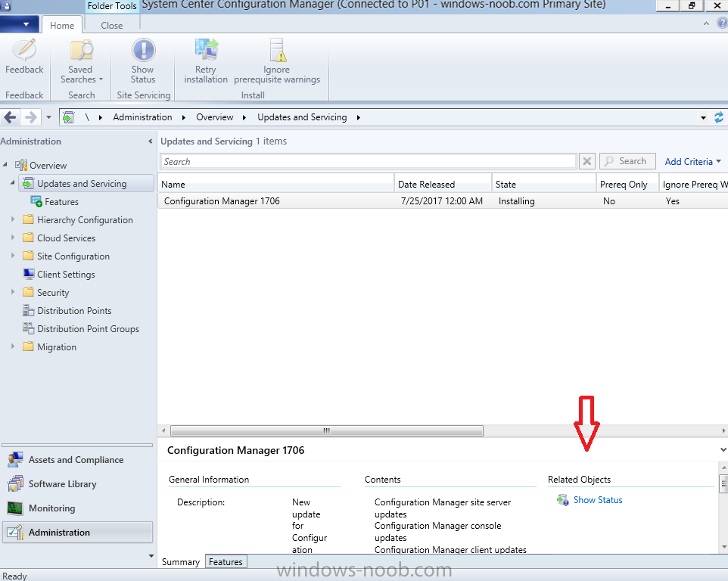Click the Software Library workspace icon
728x581 pixels.
click(15, 484)
